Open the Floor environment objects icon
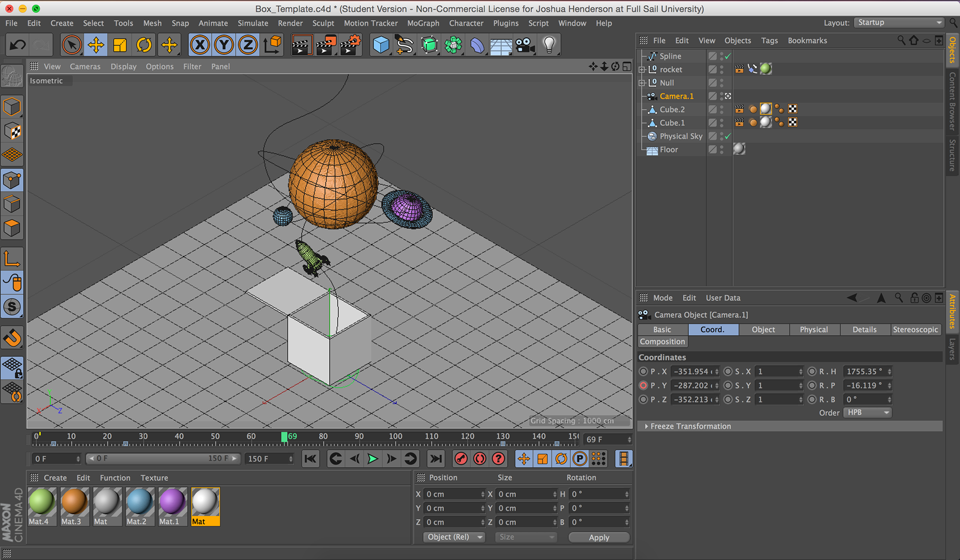This screenshot has height=560, width=960. [x=501, y=45]
